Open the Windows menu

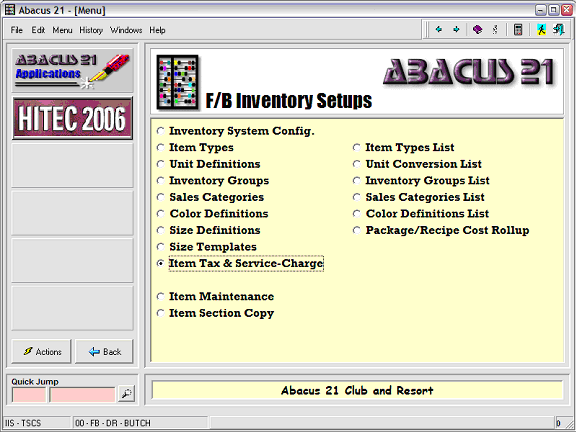point(126,30)
